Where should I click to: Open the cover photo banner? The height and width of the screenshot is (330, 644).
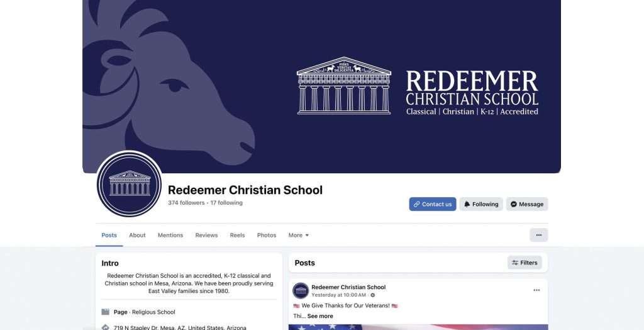tap(321, 86)
